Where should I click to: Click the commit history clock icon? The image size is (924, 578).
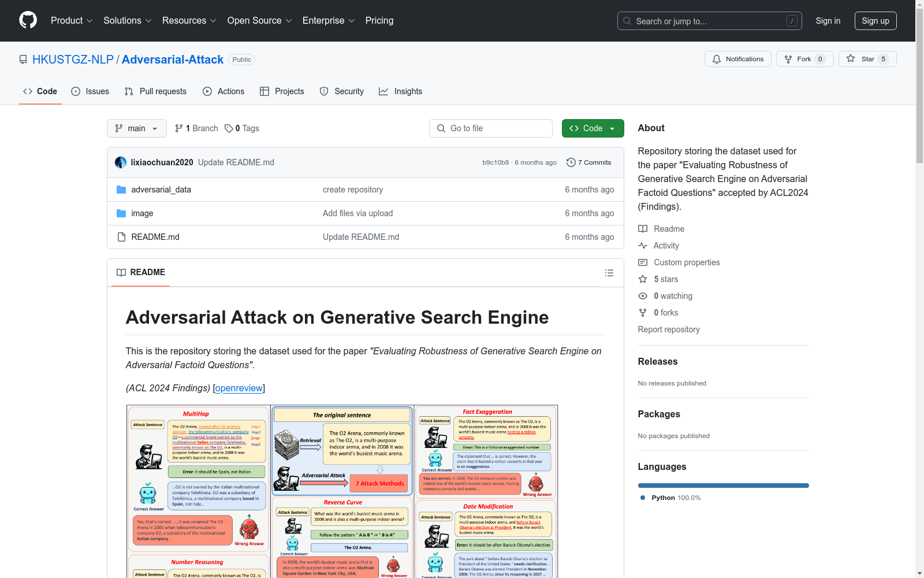pyautogui.click(x=571, y=162)
